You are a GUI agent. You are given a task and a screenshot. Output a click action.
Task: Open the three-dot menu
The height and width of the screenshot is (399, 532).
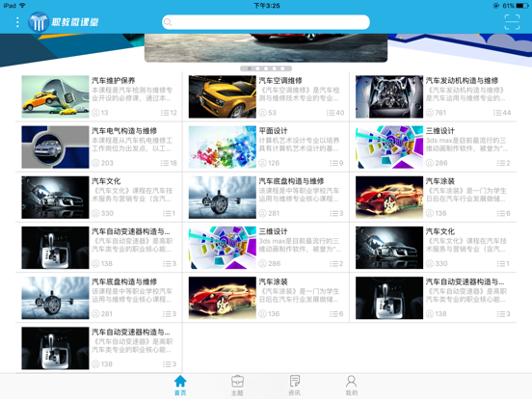click(17, 22)
